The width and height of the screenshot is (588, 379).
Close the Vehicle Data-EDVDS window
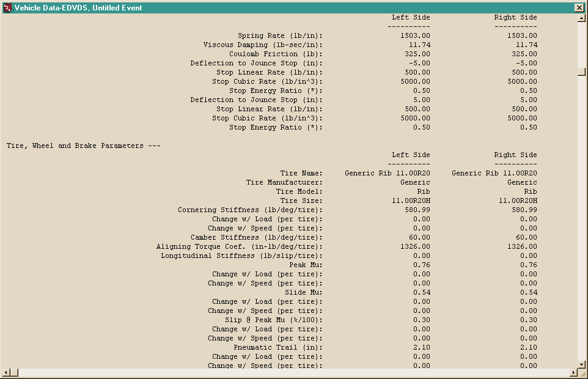(x=579, y=7)
